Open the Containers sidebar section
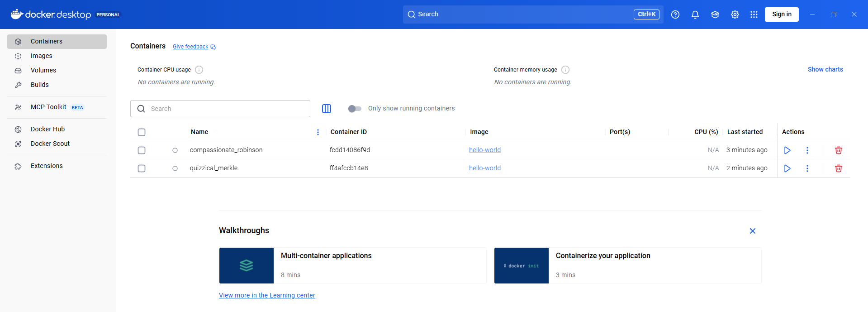This screenshot has width=868, height=312. pos(57,41)
